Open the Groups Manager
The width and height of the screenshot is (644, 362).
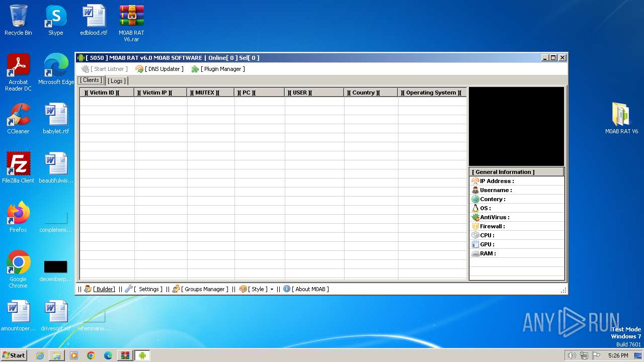click(x=200, y=289)
